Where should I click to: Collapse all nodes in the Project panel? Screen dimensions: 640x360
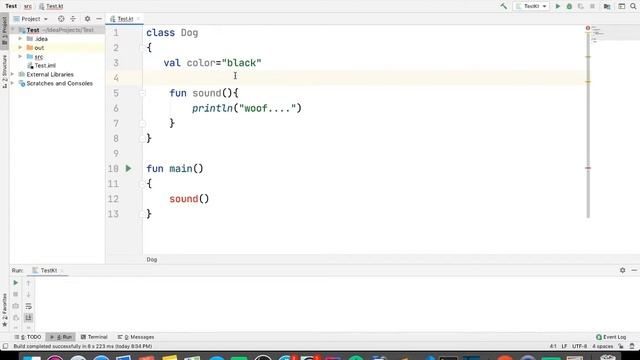(73, 19)
